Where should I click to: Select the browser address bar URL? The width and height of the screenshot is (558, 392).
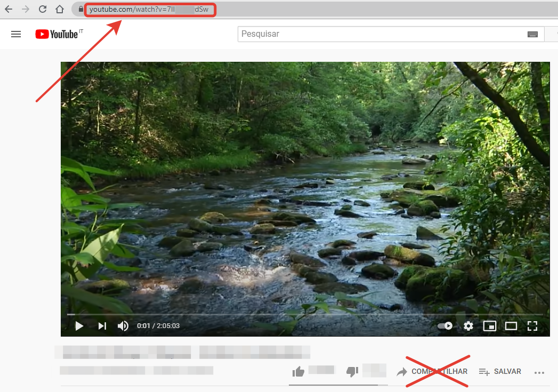(149, 9)
